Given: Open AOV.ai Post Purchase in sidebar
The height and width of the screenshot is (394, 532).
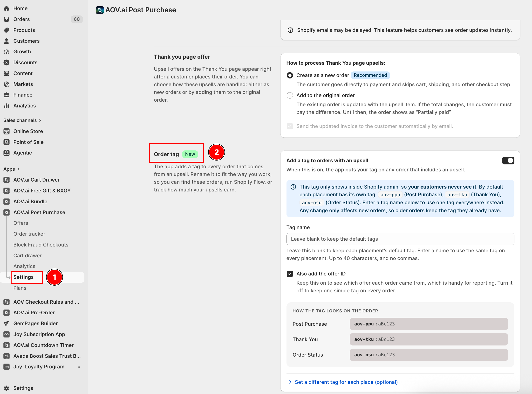Looking at the screenshot, I should [x=39, y=212].
